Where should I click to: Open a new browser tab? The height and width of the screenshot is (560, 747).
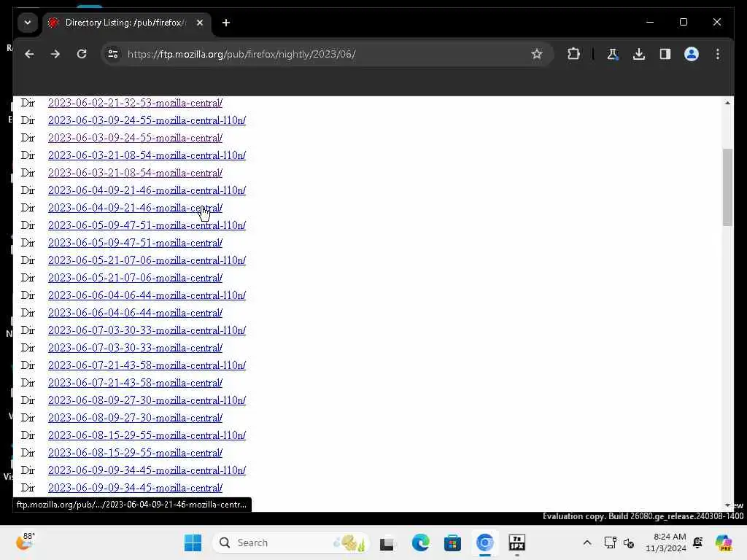tap(226, 23)
